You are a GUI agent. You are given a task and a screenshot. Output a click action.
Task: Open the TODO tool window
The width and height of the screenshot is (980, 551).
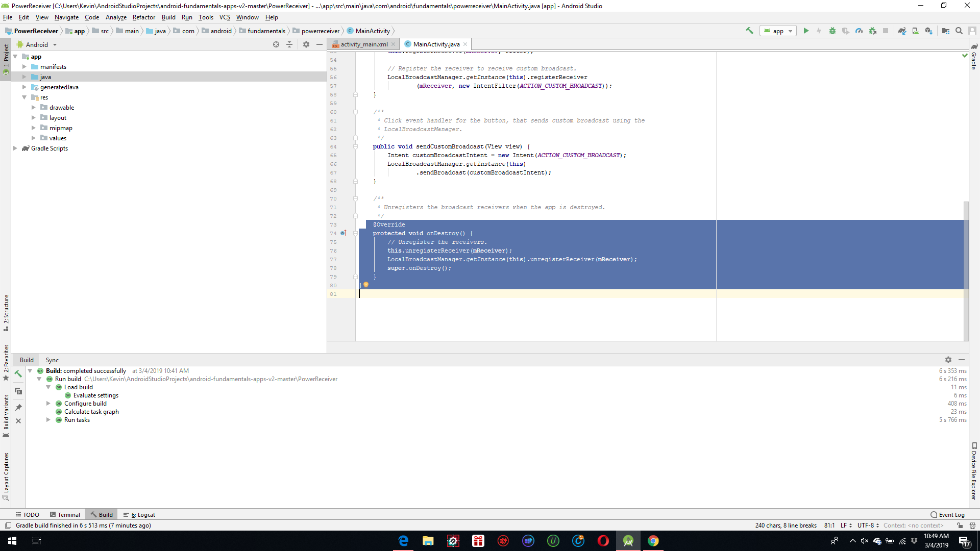[28, 515]
